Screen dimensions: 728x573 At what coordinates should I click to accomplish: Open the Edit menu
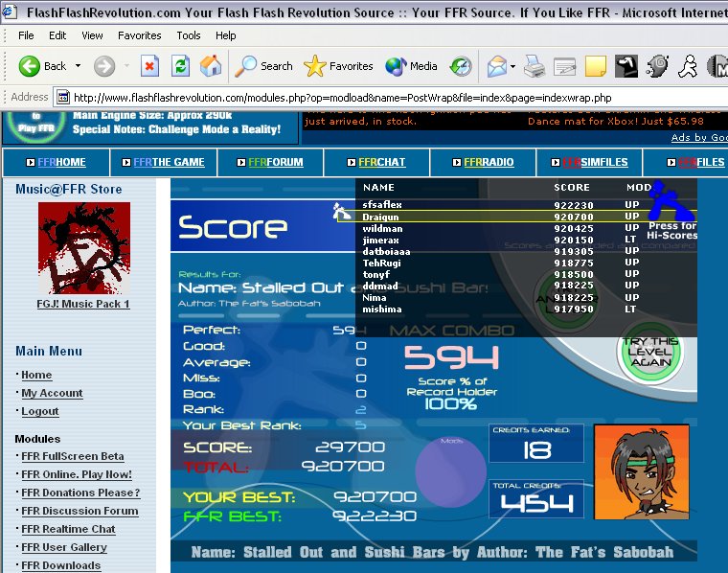[57, 35]
